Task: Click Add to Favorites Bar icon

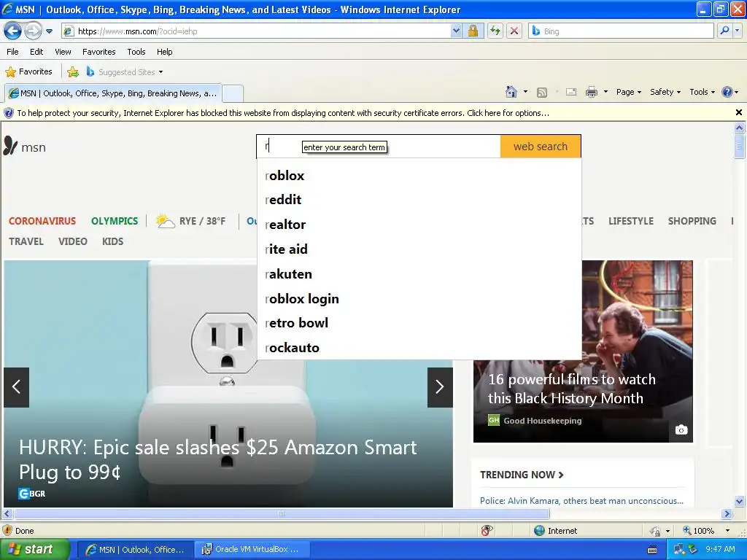Action: point(73,72)
